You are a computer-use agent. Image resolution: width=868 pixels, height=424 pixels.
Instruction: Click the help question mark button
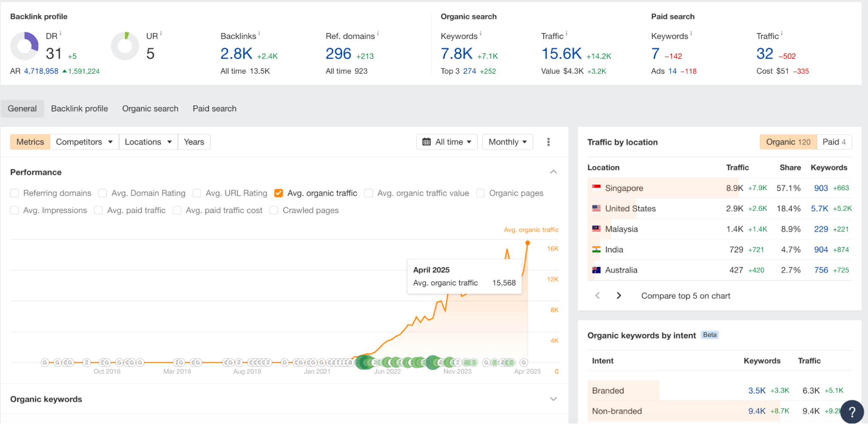click(x=852, y=411)
